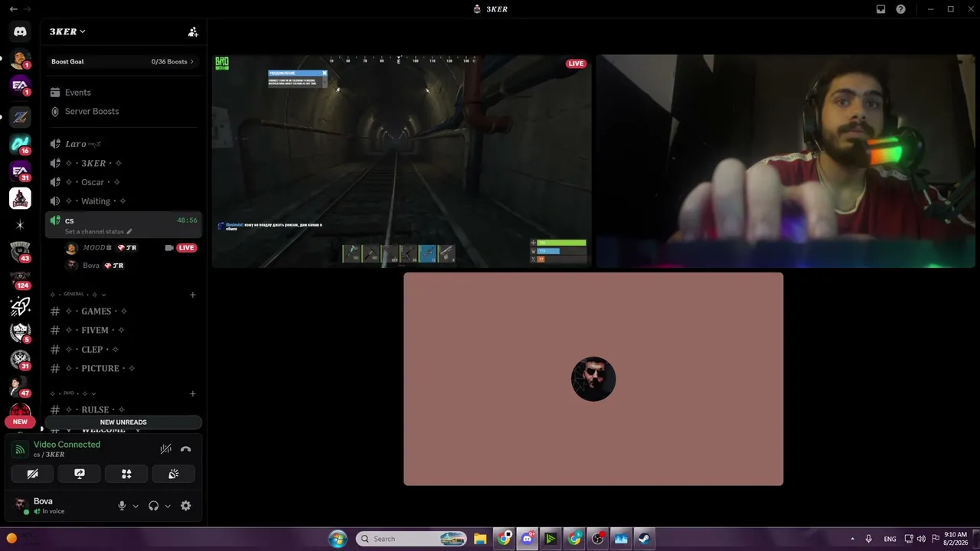Turn on your camera
980x551 pixels.
click(32, 474)
